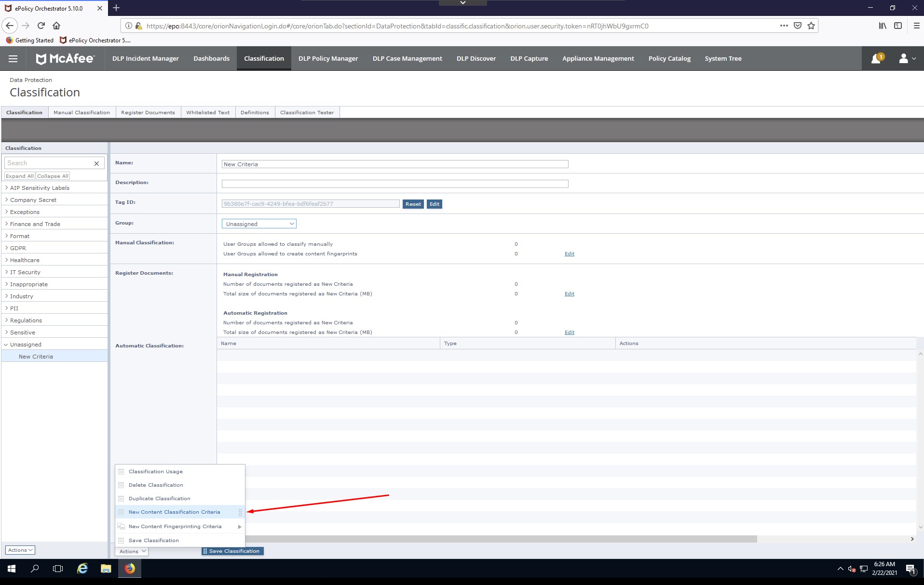
Task: Open the Windows taskbar search
Action: (x=35, y=569)
